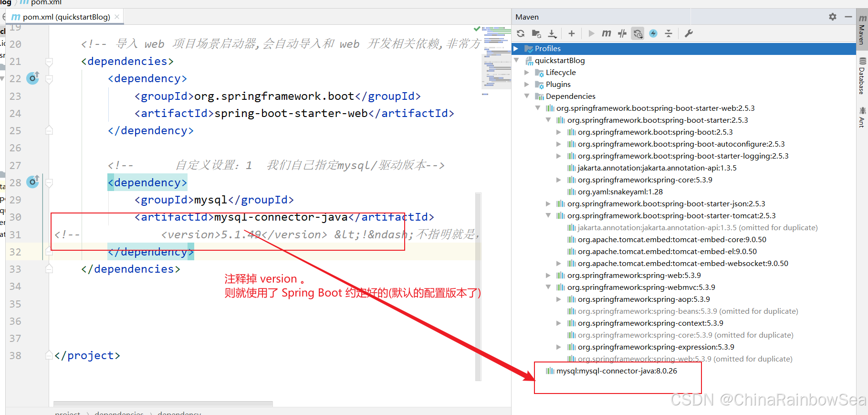This screenshot has width=868, height=415.
Task: Toggle code fold at line 22
Action: (49, 79)
